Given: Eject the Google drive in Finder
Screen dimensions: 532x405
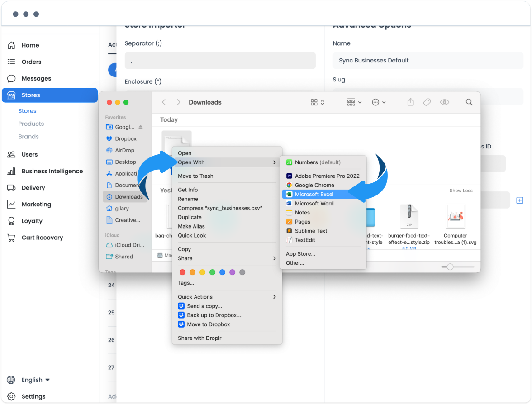Looking at the screenshot, I should tap(140, 127).
